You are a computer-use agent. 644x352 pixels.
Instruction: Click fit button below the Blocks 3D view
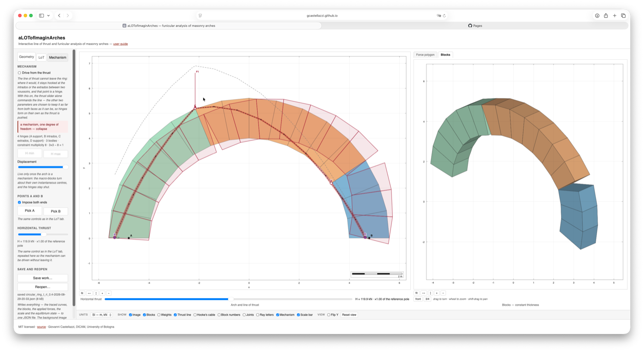point(417,293)
